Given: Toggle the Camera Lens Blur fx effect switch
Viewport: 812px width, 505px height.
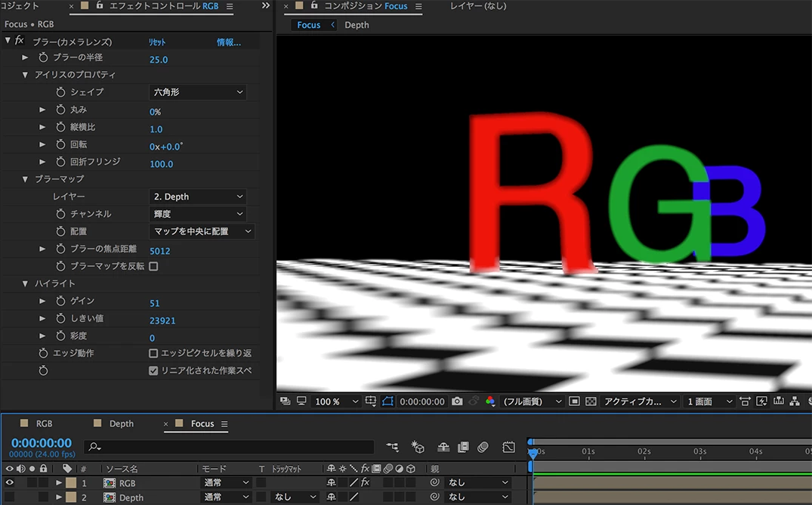Looking at the screenshot, I should 19,41.
